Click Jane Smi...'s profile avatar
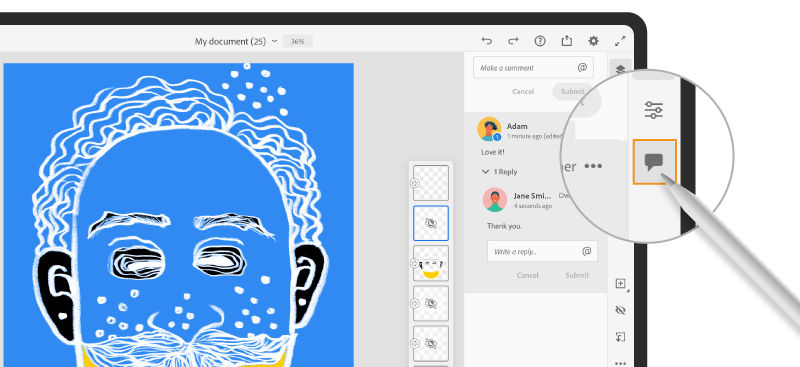 click(495, 200)
